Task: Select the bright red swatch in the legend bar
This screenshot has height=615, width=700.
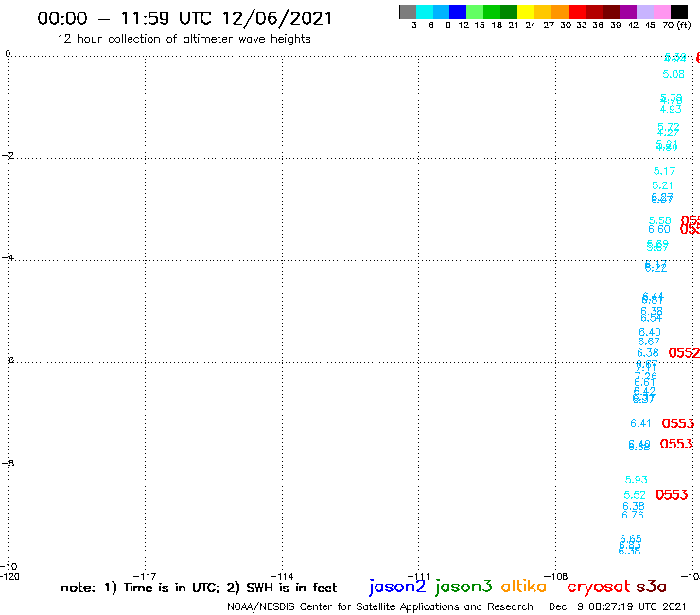Action: [x=577, y=11]
